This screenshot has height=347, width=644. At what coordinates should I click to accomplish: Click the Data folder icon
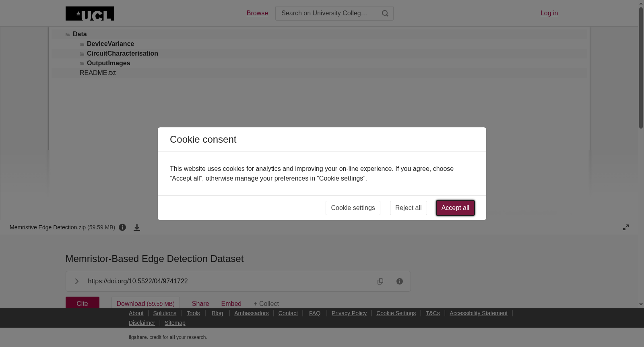[68, 35]
